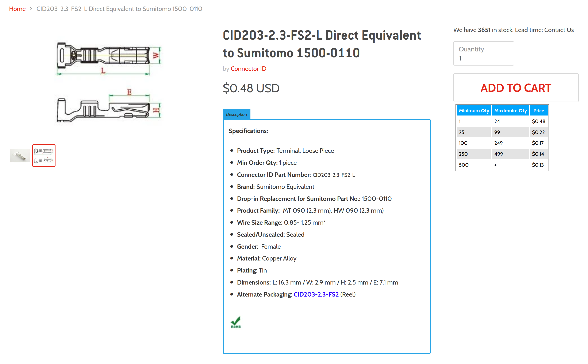
Task: Click the Min Order Qty specification line
Action: (x=267, y=163)
